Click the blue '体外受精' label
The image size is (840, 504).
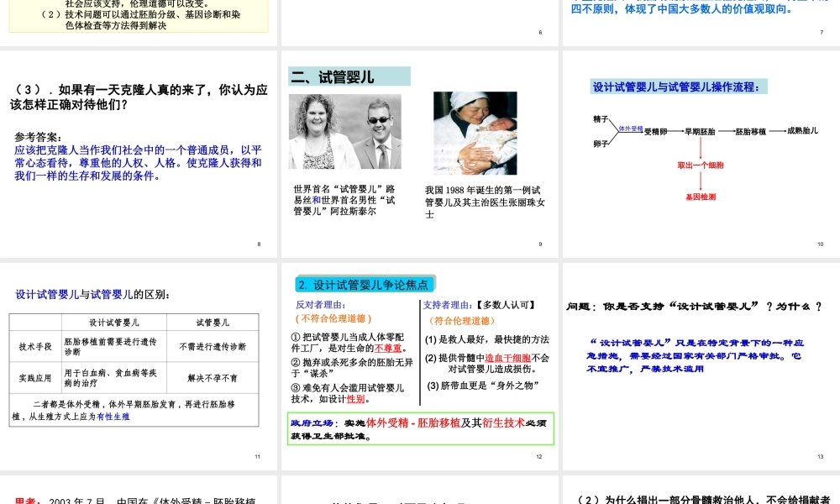pos(631,129)
